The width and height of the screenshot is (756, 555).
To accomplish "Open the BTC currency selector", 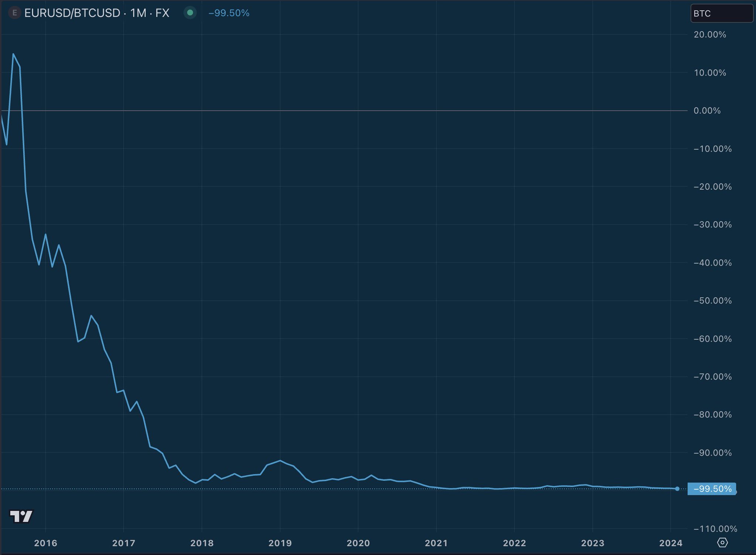I will (x=721, y=14).
